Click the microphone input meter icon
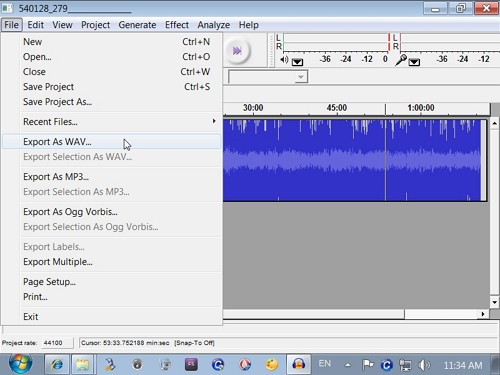The image size is (500, 375). 400,60
